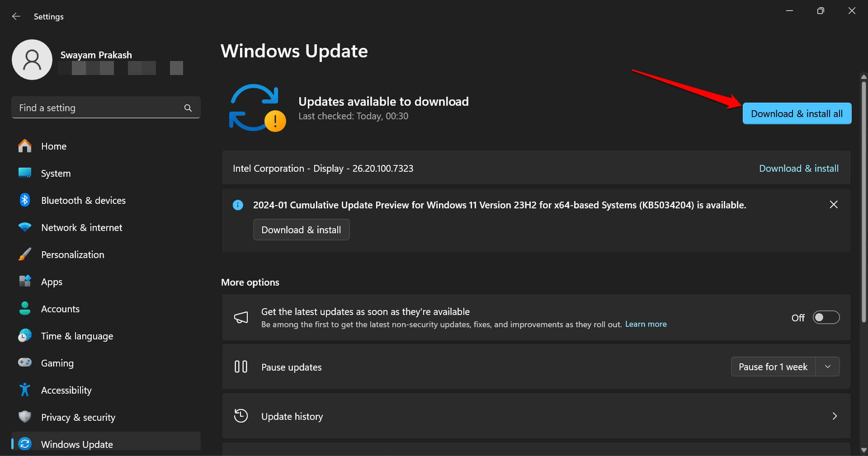The image size is (868, 456).
Task: Expand the Update history row
Action: tap(834, 416)
